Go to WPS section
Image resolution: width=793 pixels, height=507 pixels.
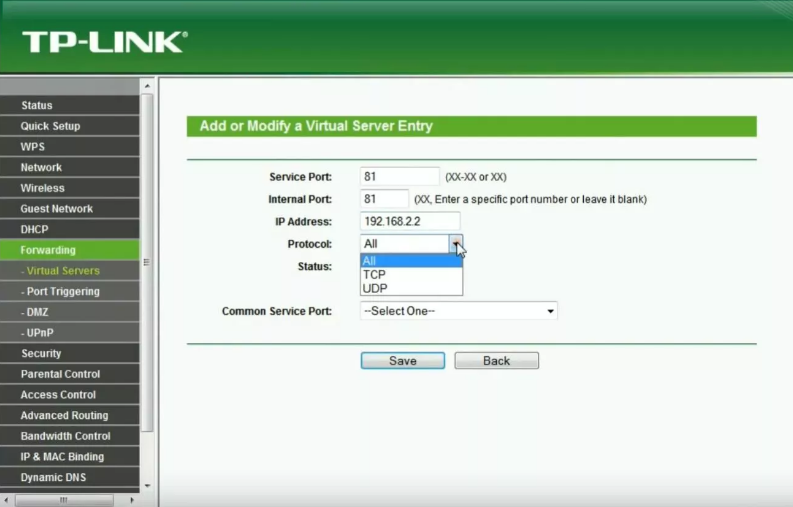[70, 147]
